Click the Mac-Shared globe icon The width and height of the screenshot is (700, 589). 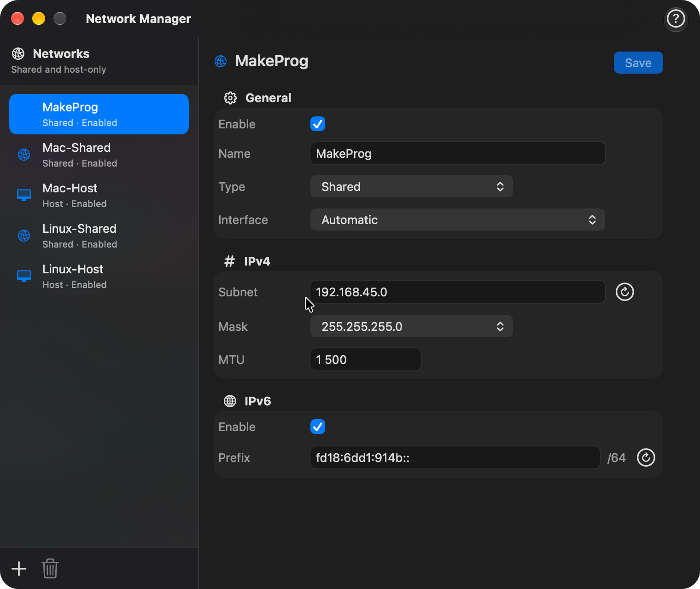click(24, 155)
